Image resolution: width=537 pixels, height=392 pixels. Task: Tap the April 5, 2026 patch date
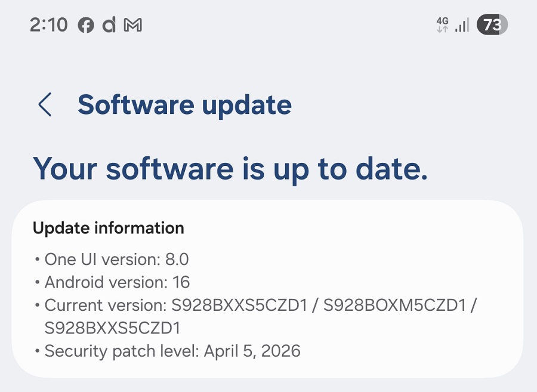click(252, 351)
